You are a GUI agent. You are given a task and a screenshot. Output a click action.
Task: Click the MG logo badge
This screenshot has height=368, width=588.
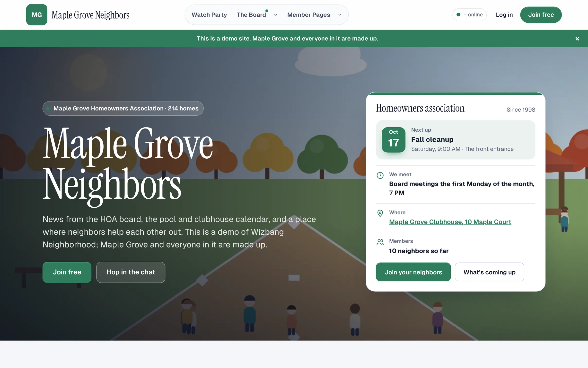37,15
